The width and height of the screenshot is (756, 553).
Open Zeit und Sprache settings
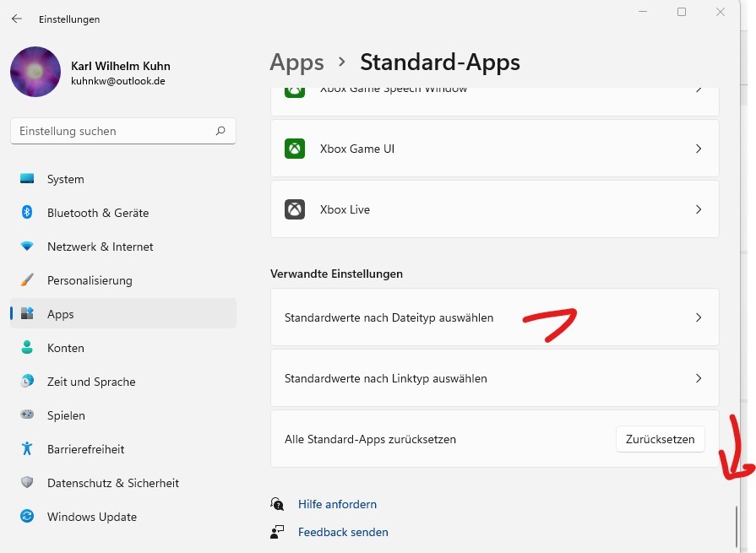[x=91, y=382]
